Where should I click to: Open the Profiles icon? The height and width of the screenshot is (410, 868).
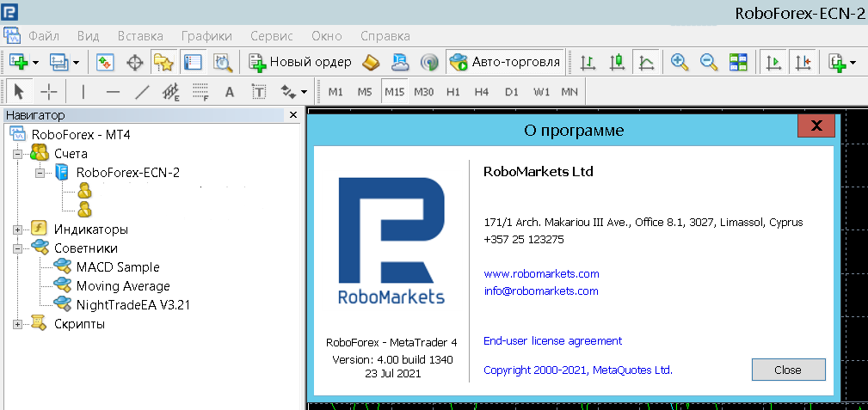point(58,62)
